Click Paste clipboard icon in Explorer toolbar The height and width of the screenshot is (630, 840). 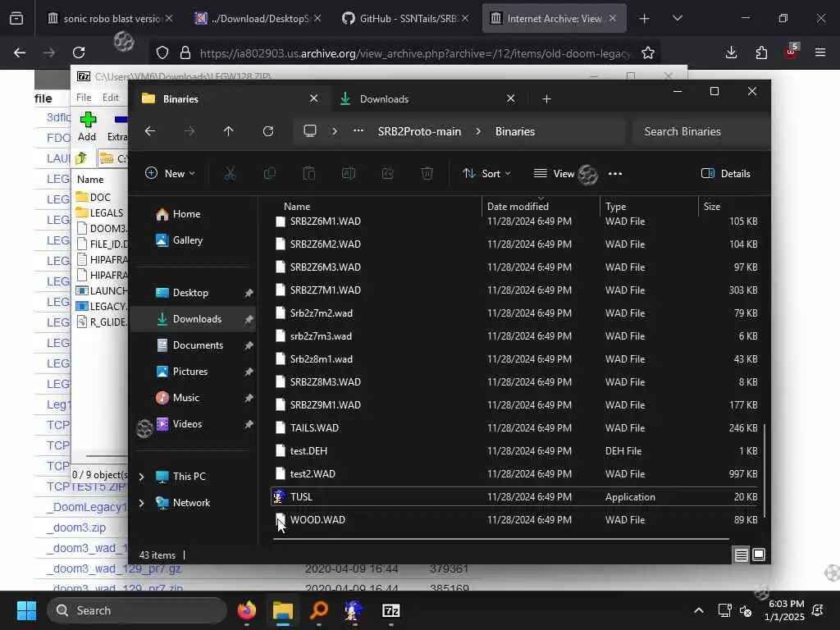[x=309, y=174]
